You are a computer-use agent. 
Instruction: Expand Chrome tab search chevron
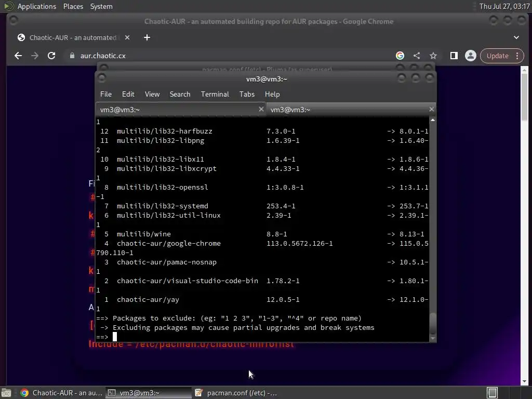pyautogui.click(x=516, y=37)
